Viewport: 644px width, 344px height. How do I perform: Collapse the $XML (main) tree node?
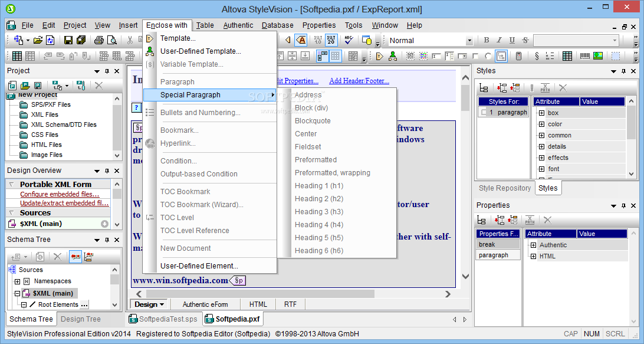pos(17,293)
